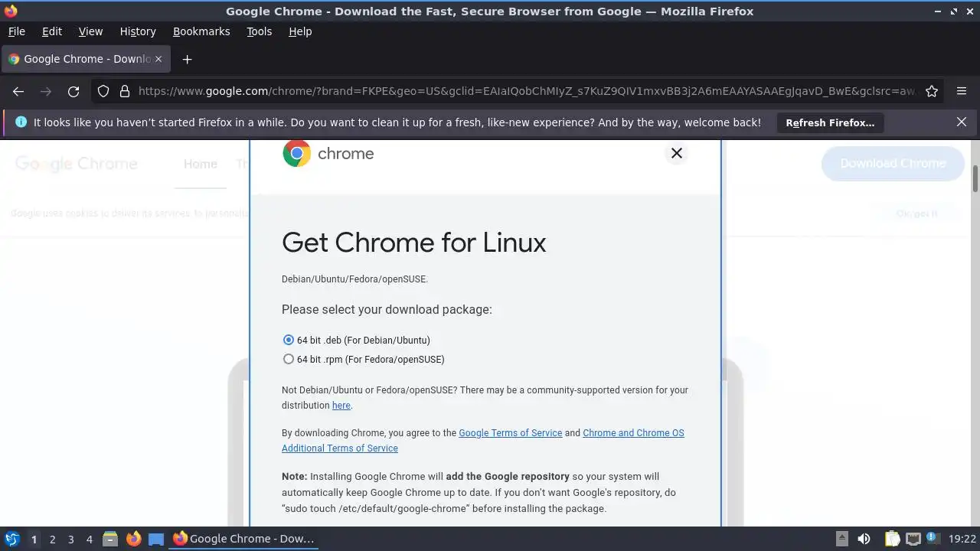Click the info icon in notification bar
Screen dimensions: 980x551
21,122
